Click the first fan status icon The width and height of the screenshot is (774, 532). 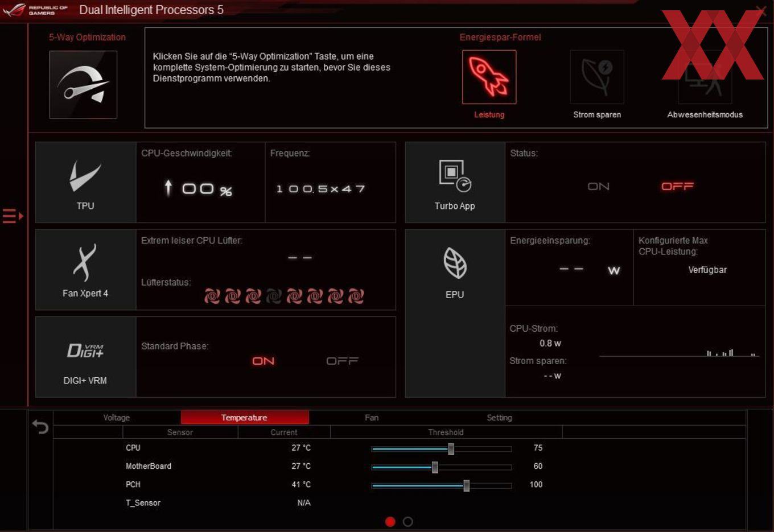(212, 296)
